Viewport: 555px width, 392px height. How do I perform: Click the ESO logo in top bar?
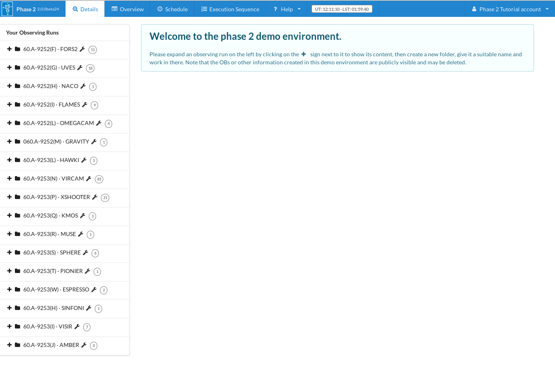7,8
